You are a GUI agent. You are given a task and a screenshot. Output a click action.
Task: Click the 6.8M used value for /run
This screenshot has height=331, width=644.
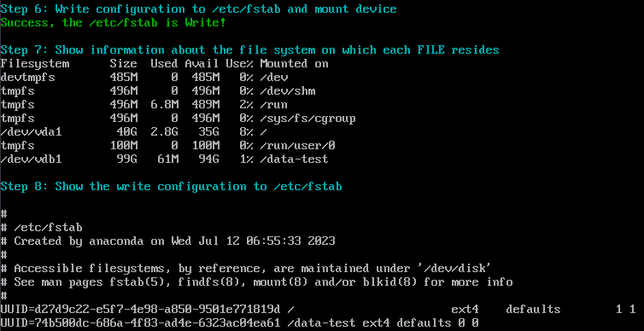point(164,105)
